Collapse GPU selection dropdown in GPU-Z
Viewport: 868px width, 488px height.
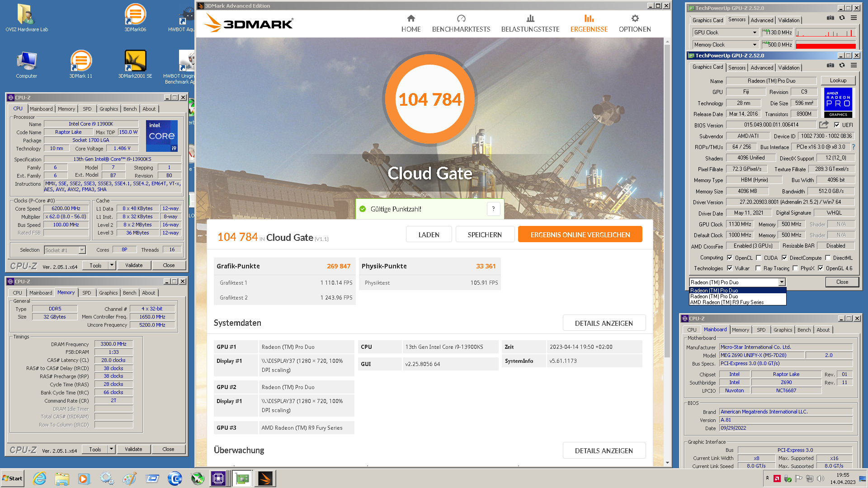782,282
